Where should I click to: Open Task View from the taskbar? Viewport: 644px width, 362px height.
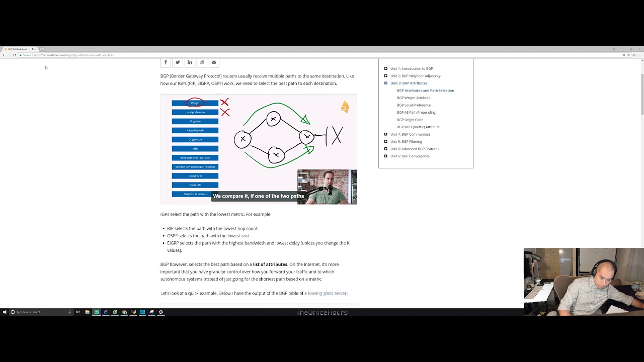(x=78, y=312)
